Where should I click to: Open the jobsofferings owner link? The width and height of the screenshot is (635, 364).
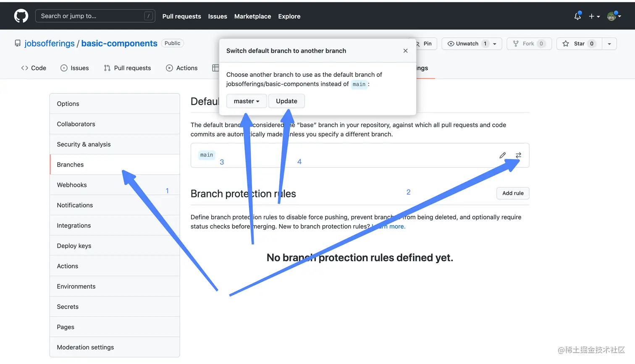(50, 43)
